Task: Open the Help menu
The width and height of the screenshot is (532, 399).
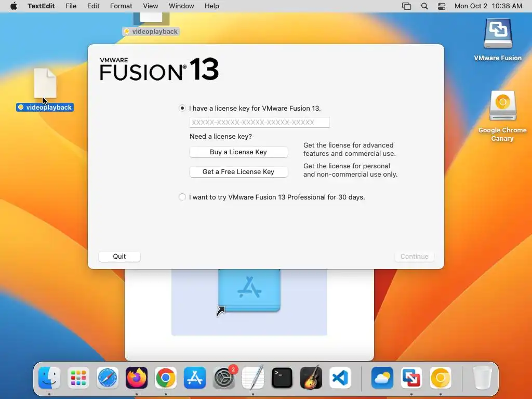Action: click(212, 6)
